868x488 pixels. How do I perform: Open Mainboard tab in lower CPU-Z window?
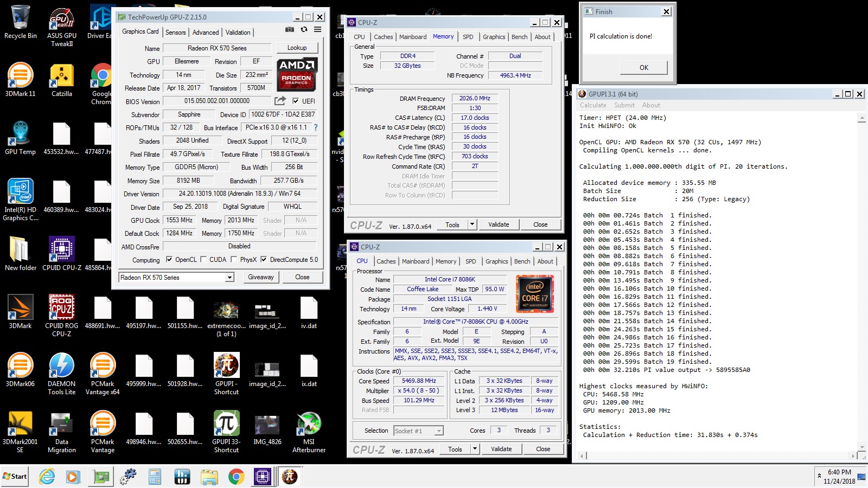click(x=416, y=261)
